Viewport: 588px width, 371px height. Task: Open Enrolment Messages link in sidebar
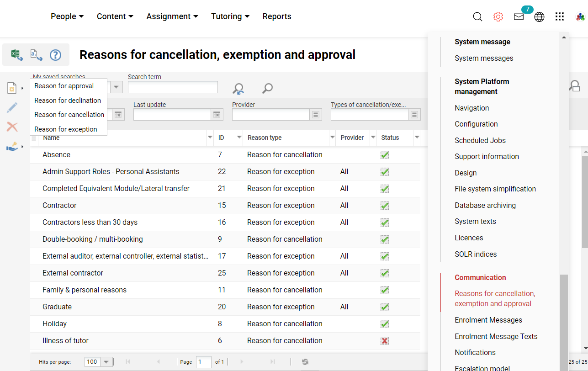point(488,320)
